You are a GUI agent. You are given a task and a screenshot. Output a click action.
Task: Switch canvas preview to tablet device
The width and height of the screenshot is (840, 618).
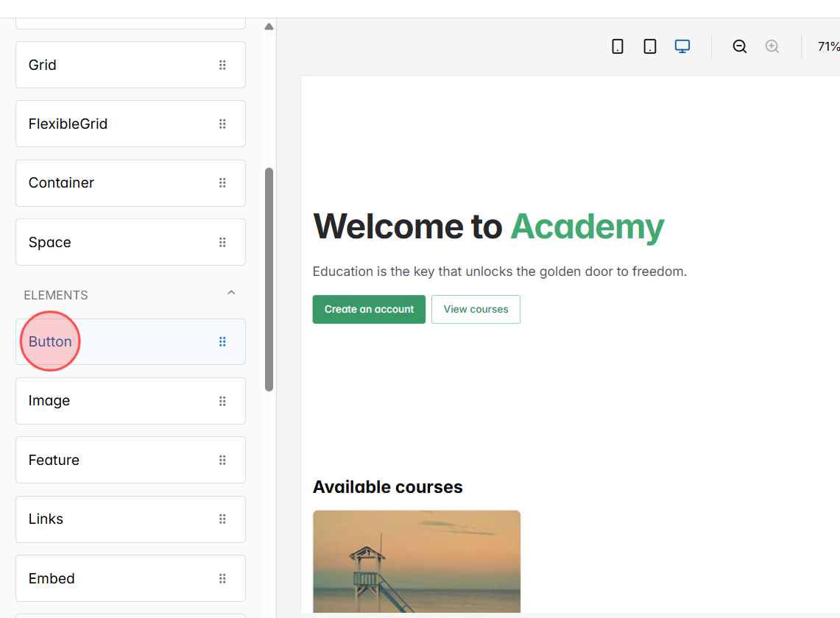point(649,46)
